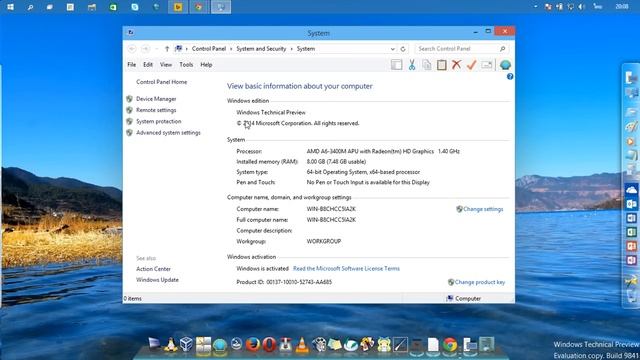640x360 pixels.
Task: Click Windows Technical Preview edition text
Action: pyautogui.click(x=271, y=113)
